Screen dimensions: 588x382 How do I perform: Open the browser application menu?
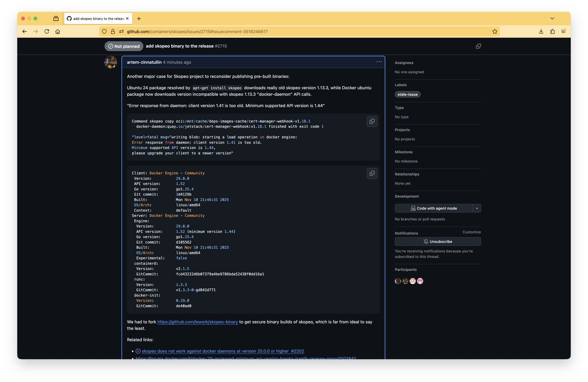point(563,31)
